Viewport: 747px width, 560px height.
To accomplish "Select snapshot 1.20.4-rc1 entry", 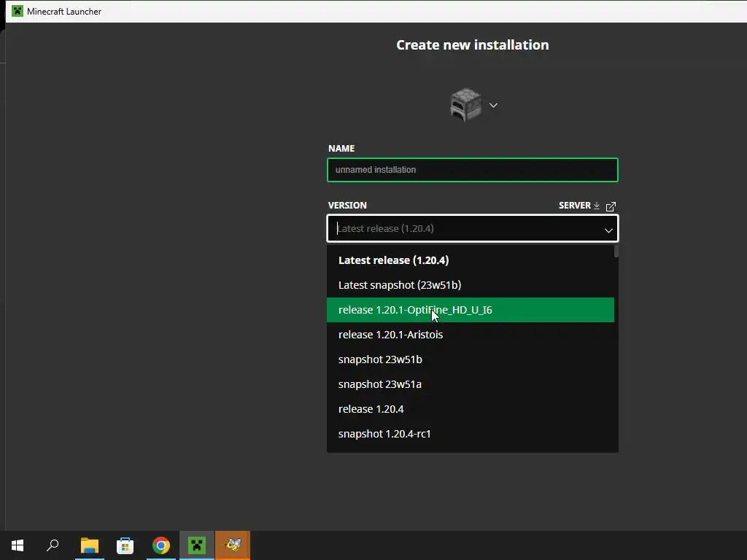I will coord(471,434).
